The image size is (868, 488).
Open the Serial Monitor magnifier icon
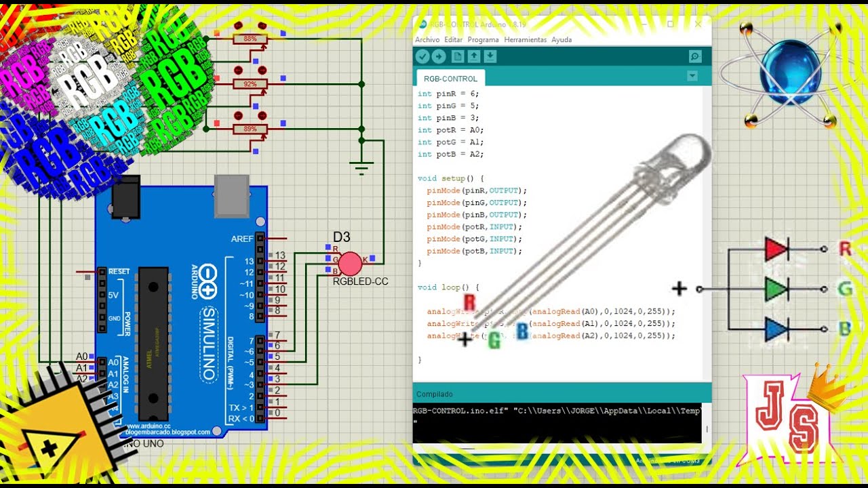coord(695,56)
